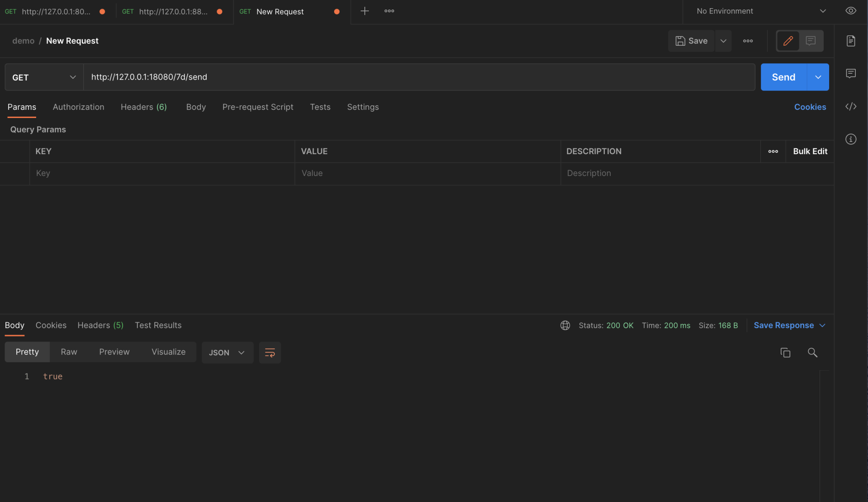Open the comments sidebar icon
The image size is (868, 502).
pyautogui.click(x=851, y=73)
